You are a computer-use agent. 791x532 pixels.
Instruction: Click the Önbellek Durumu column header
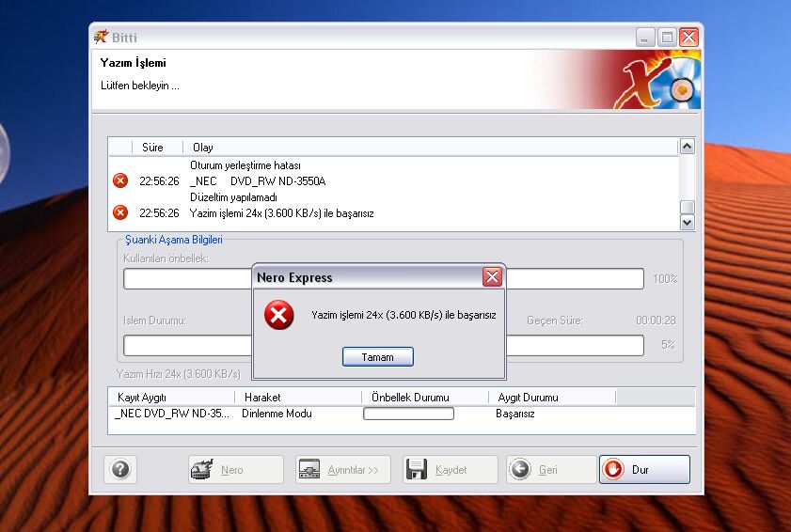[x=425, y=398]
